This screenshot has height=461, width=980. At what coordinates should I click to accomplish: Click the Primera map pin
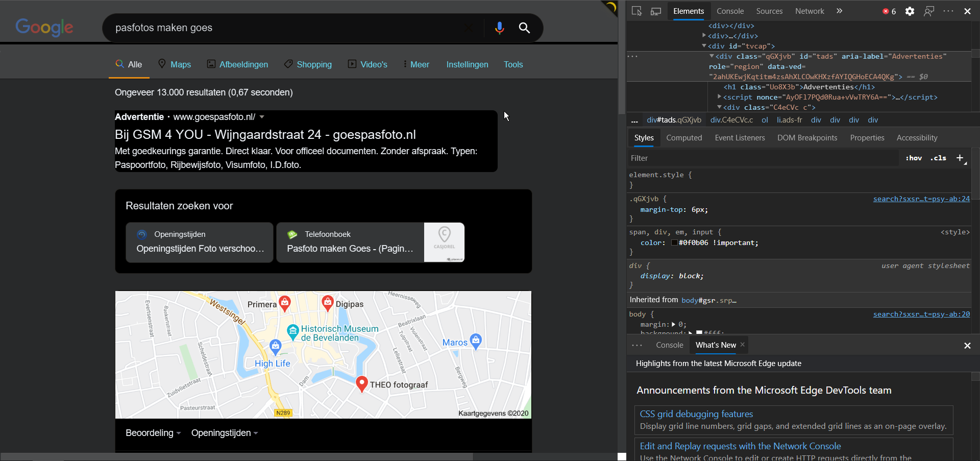[285, 303]
